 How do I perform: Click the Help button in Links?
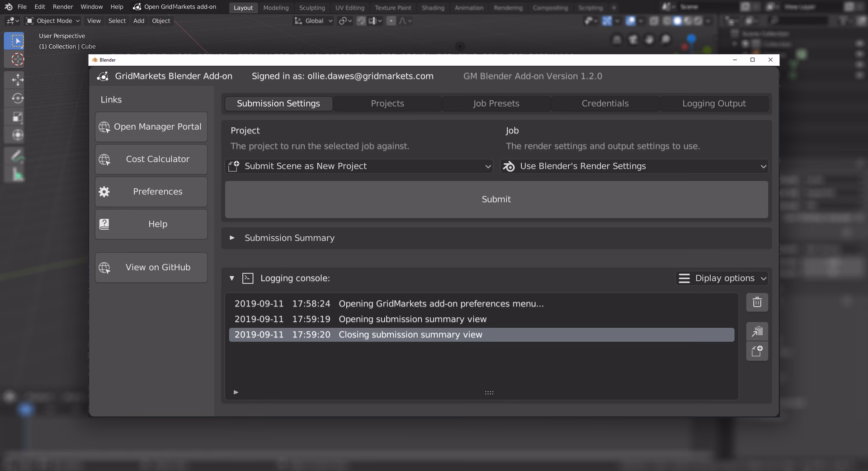[151, 224]
